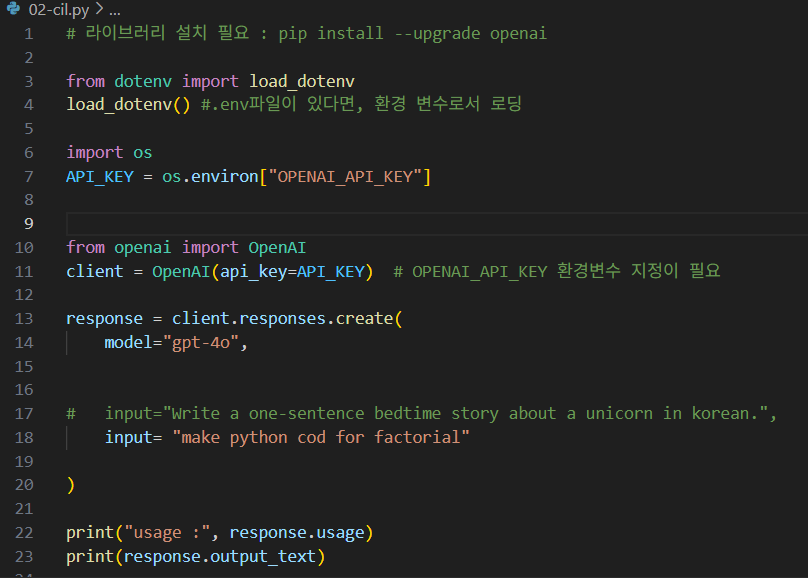Click 'import os' statement on line 6
Viewport: 808px width, 578px height.
tap(109, 152)
